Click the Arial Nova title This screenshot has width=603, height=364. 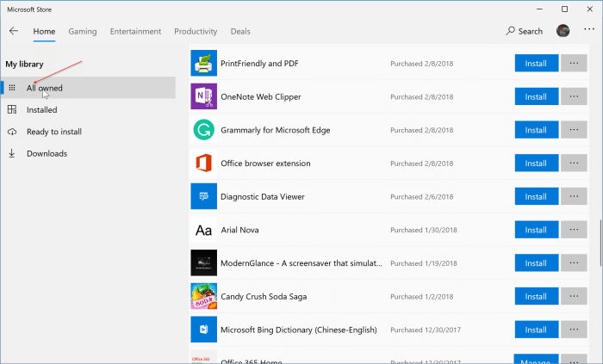239,230
